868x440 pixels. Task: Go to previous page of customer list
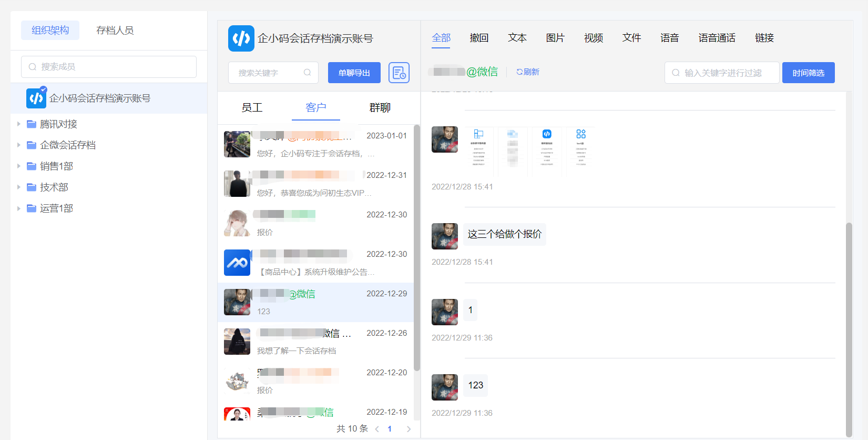pyautogui.click(x=377, y=429)
